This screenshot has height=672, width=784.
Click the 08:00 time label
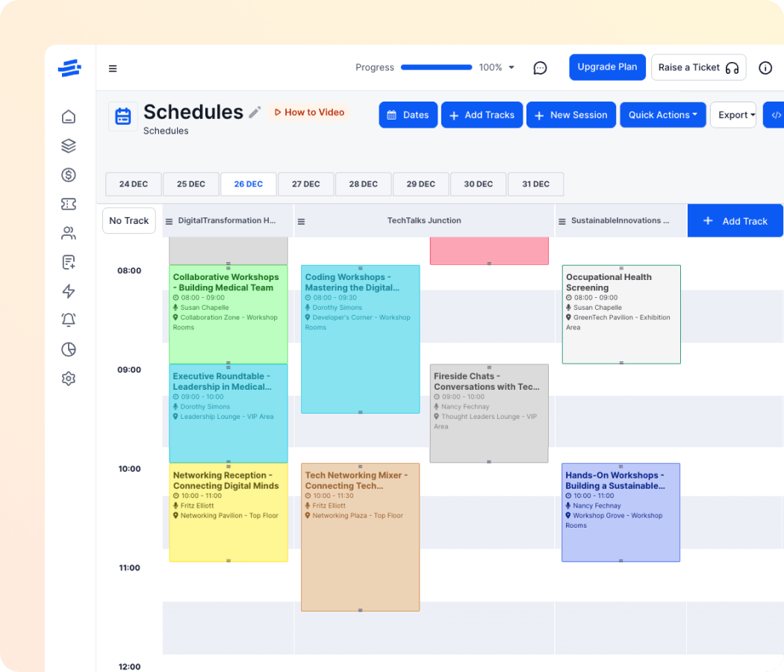click(x=129, y=270)
